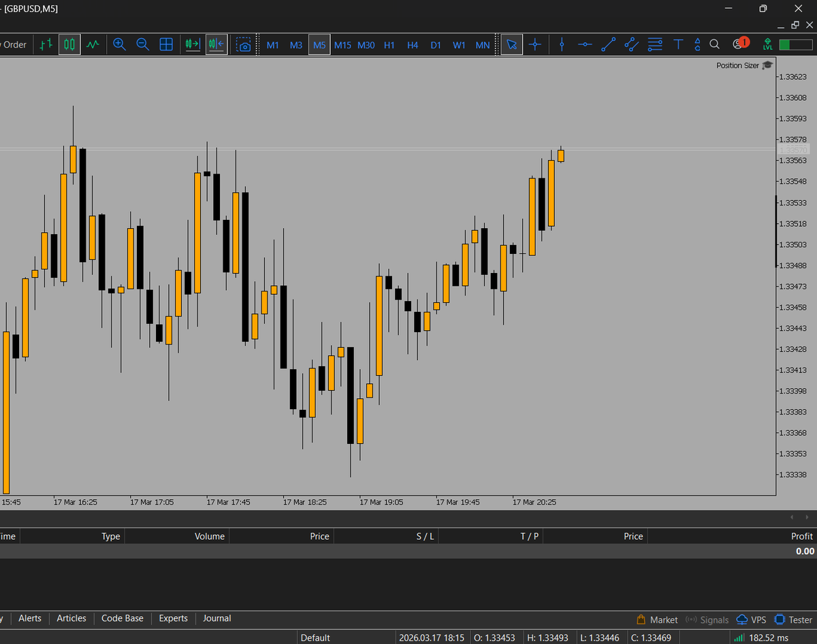Switch to M3 timeframe

coord(296,45)
